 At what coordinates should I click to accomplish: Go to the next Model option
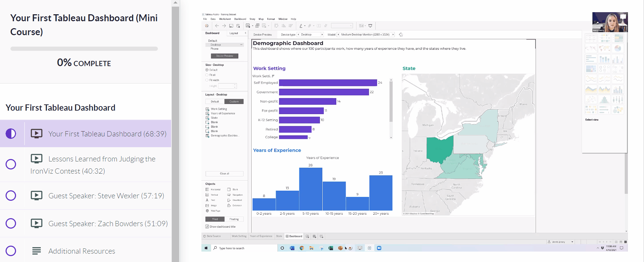tap(393, 35)
